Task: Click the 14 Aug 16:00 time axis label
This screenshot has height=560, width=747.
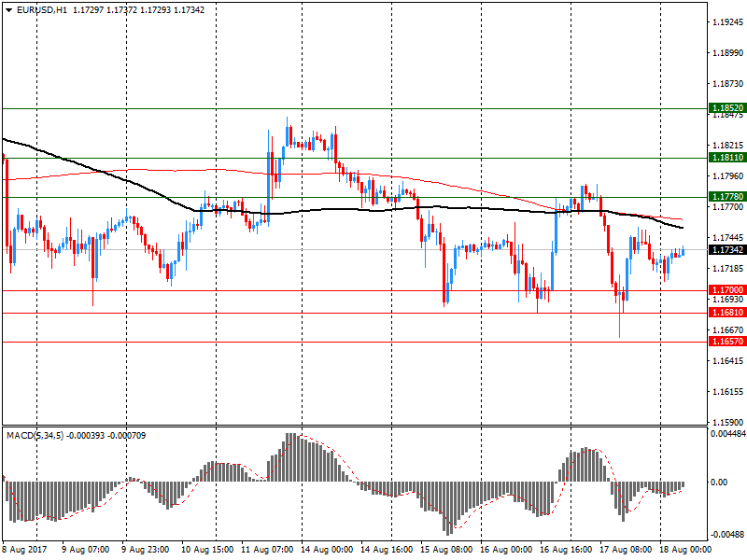Action: pos(387,550)
